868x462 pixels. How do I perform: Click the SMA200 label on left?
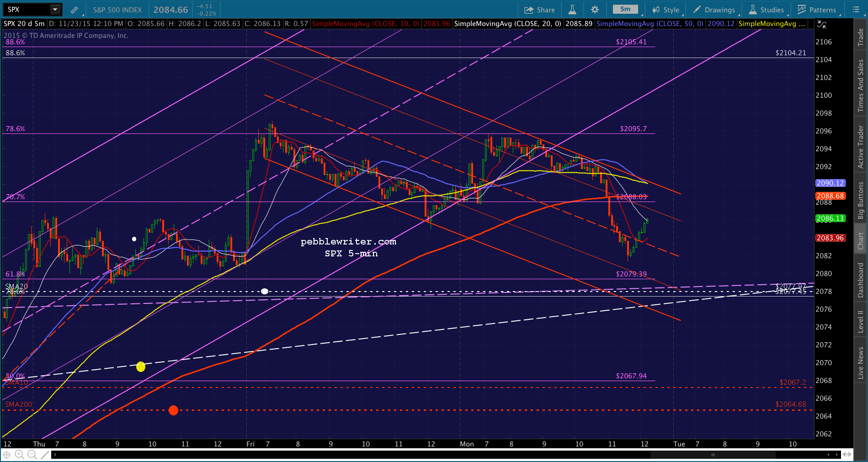19,404
